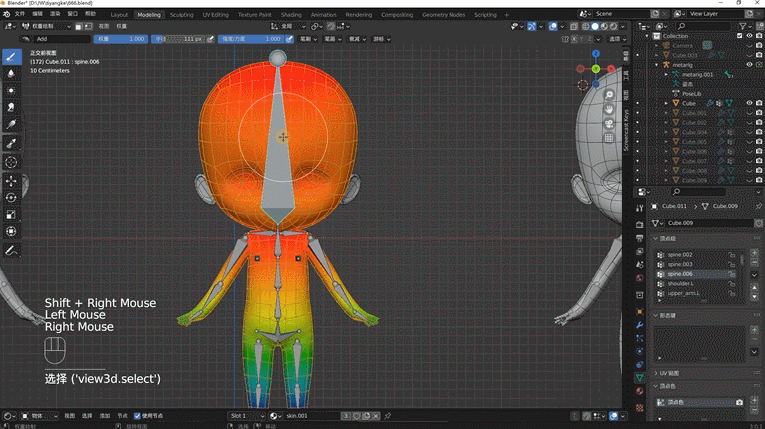Click the camera view gizmo button
This screenshot has height=429, width=765.
(609, 123)
